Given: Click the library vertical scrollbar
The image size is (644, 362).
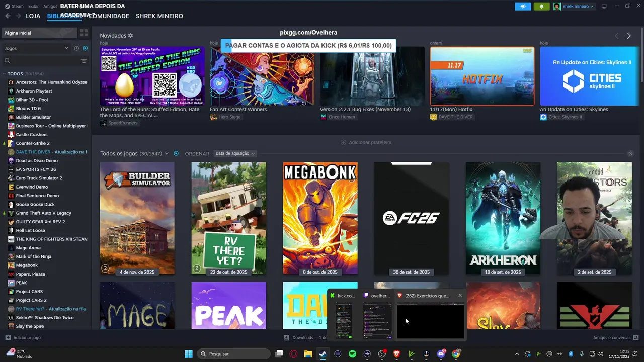Looking at the screenshot, I should pyautogui.click(x=642, y=55).
